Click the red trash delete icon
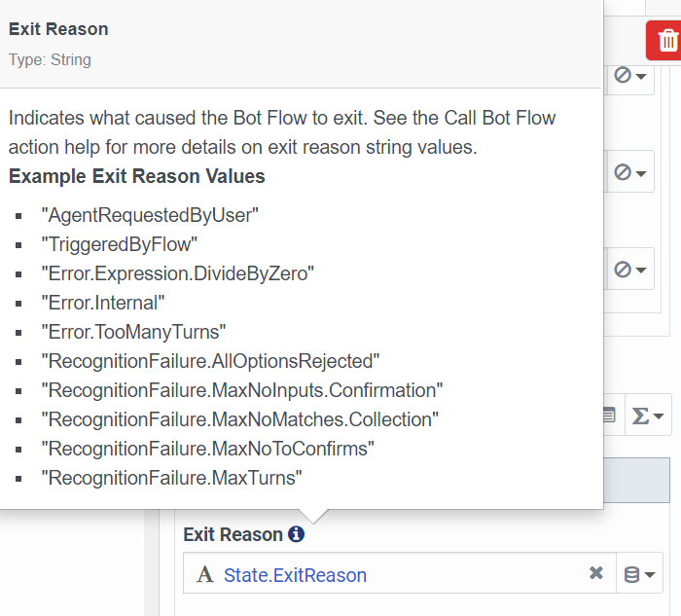 665,41
